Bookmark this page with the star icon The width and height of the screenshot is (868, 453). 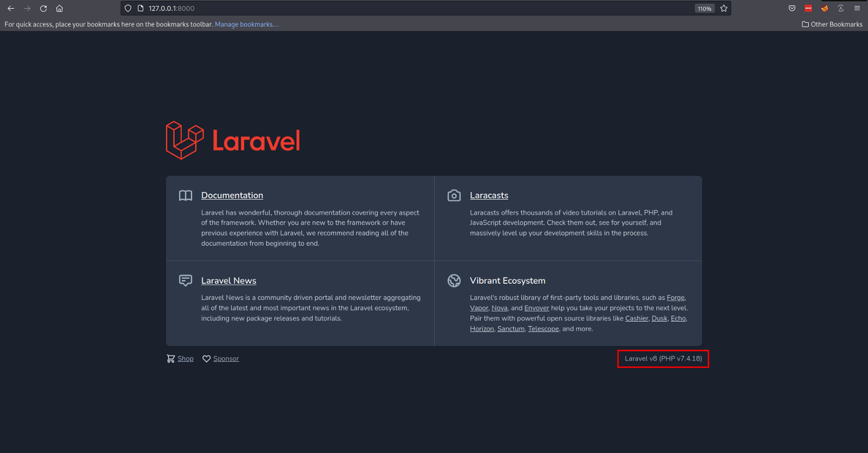724,8
